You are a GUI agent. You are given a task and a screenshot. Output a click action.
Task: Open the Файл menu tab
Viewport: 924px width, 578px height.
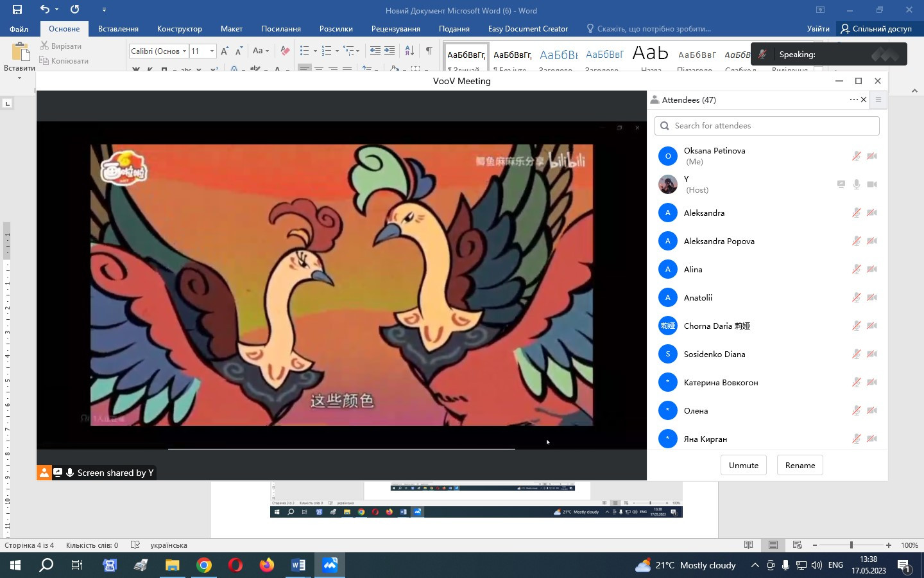[x=19, y=29]
